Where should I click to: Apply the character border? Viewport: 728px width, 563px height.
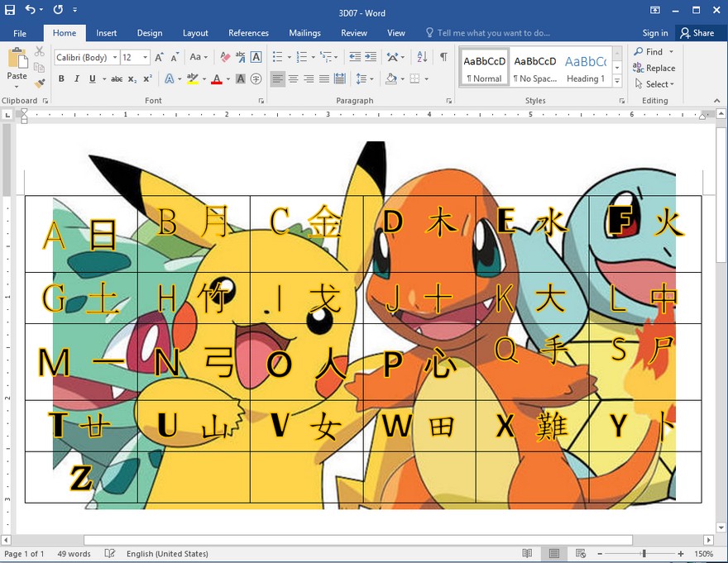(256, 57)
